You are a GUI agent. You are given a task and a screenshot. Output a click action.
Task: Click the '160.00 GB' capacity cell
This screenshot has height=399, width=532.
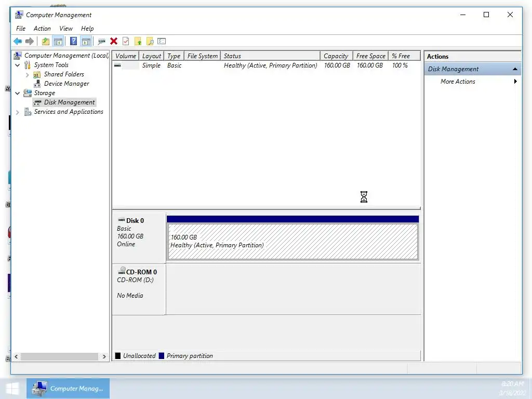(337, 65)
